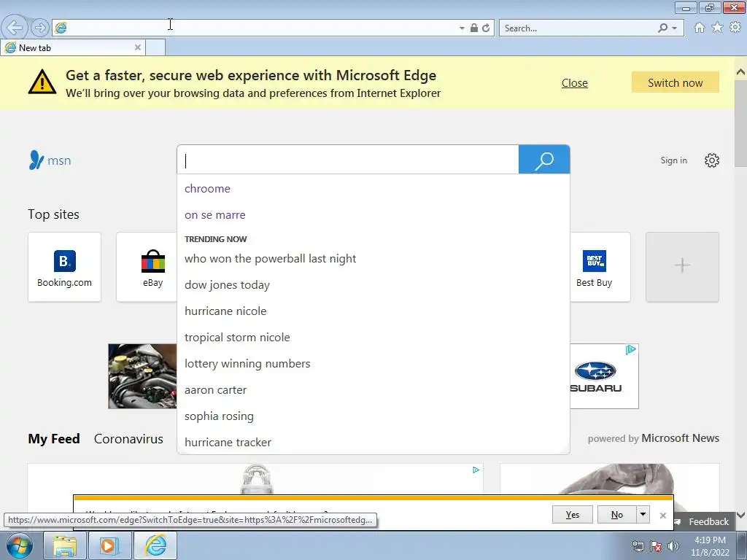The height and width of the screenshot is (560, 747).
Task: Click the network tray icon
Action: click(x=638, y=546)
